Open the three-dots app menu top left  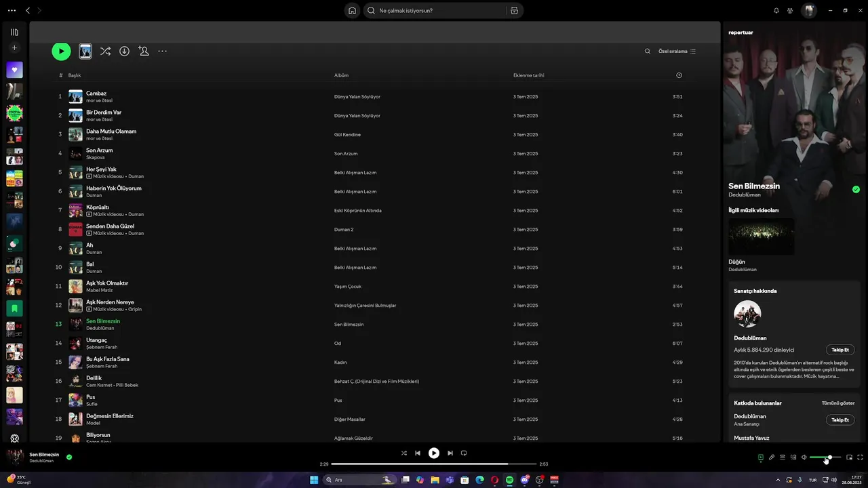click(x=12, y=10)
